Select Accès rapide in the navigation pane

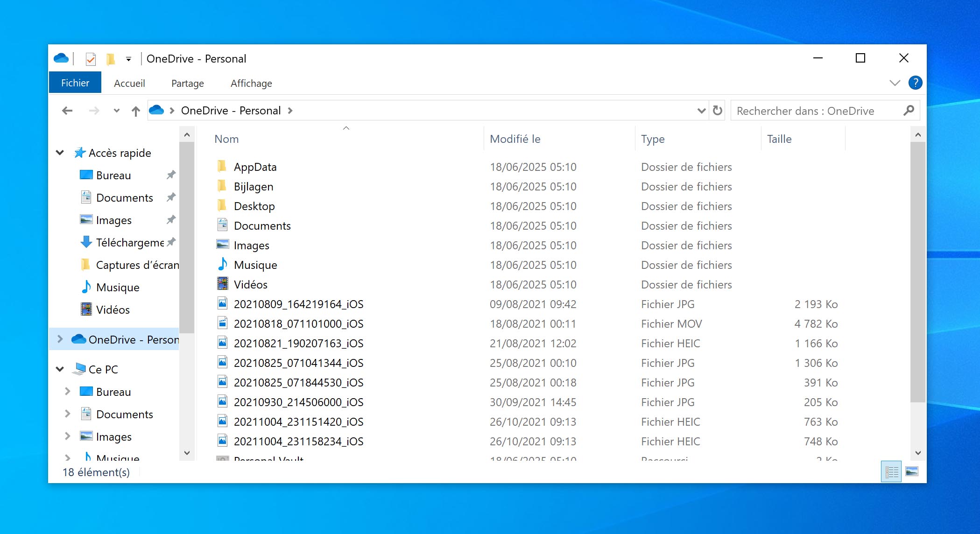[x=120, y=153]
